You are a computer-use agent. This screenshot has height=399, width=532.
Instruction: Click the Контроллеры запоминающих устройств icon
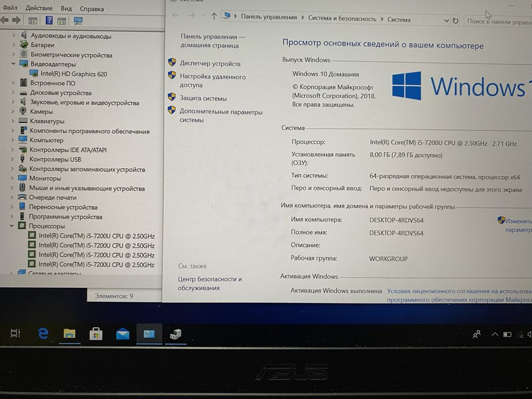(22, 168)
